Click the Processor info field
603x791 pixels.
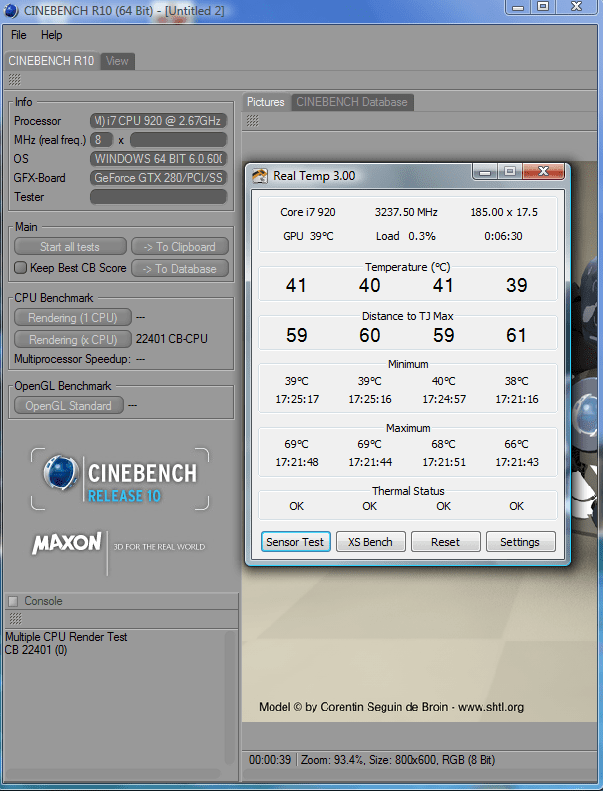click(x=158, y=121)
